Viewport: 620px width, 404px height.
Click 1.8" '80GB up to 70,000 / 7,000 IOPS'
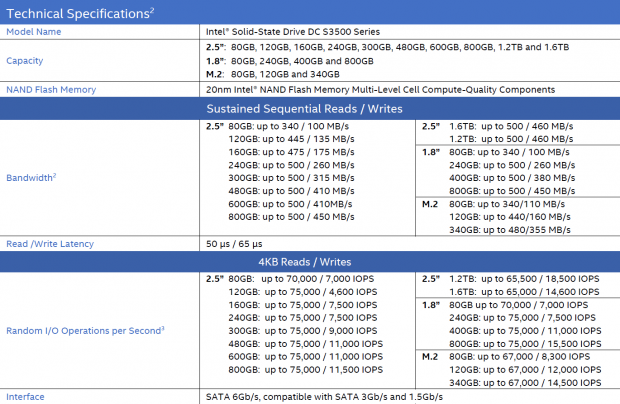tap(518, 305)
